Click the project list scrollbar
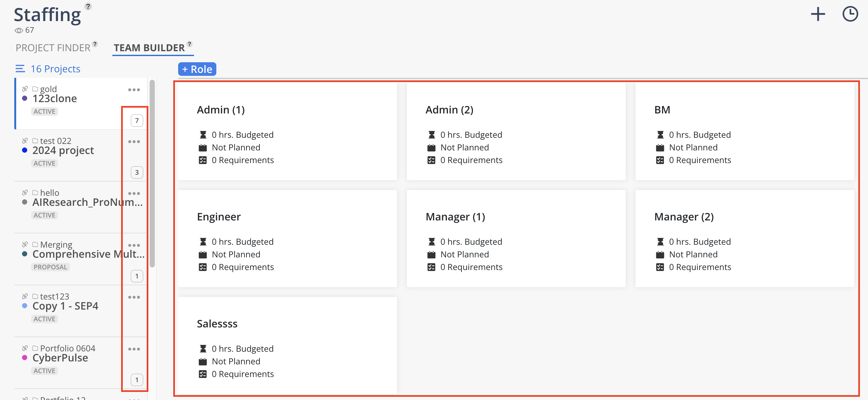This screenshot has height=400, width=868. coord(152,173)
